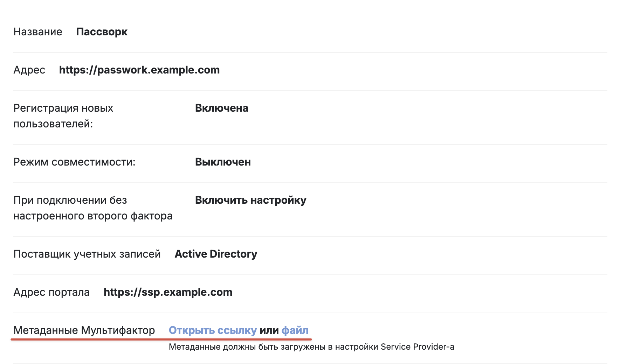Click the 'Метаданные Мультифактор' label
This screenshot has height=364, width=620.
[x=84, y=330]
